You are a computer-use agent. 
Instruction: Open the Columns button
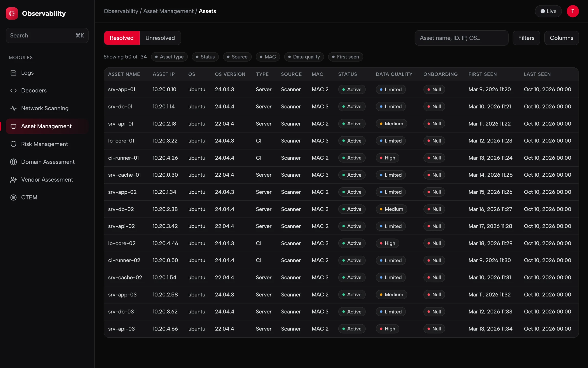click(562, 38)
